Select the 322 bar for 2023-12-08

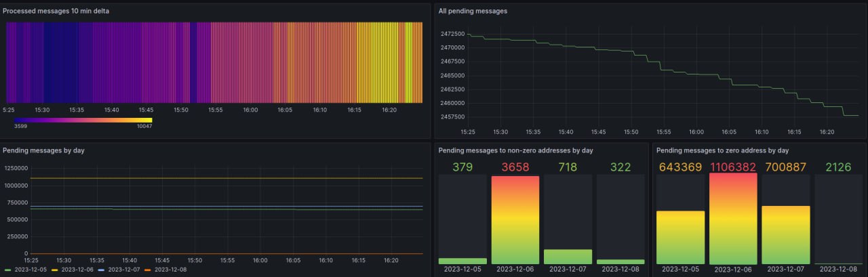pos(620,261)
